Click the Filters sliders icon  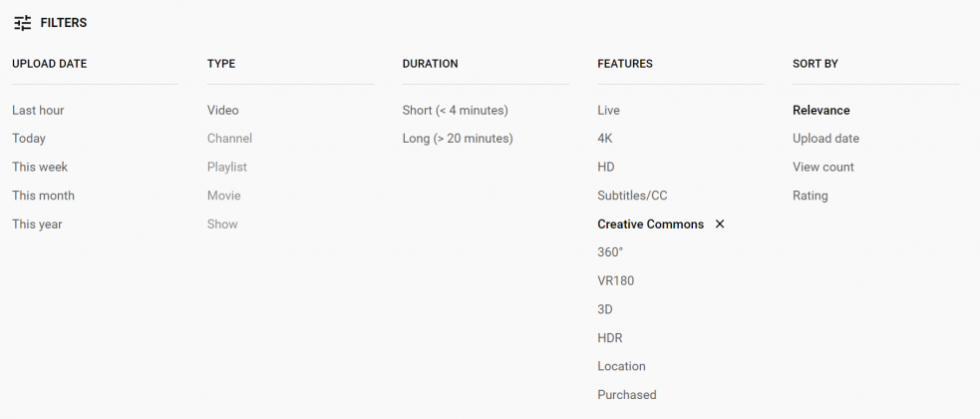[23, 23]
